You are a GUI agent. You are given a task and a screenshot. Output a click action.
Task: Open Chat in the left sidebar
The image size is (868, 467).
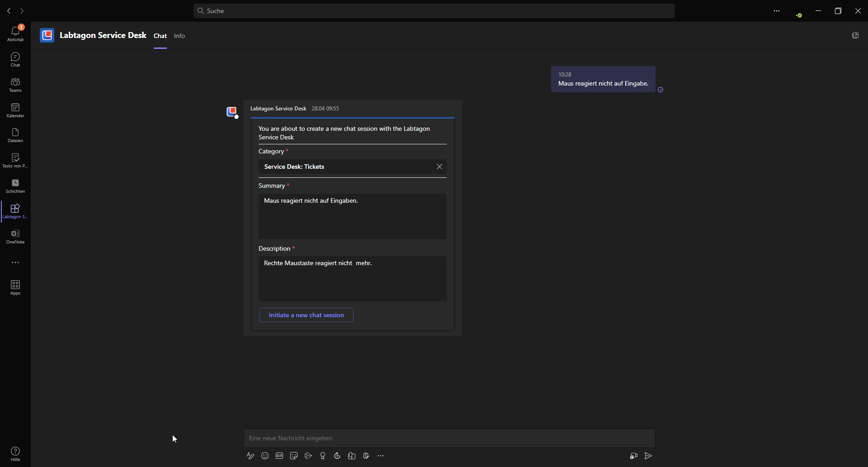click(15, 59)
